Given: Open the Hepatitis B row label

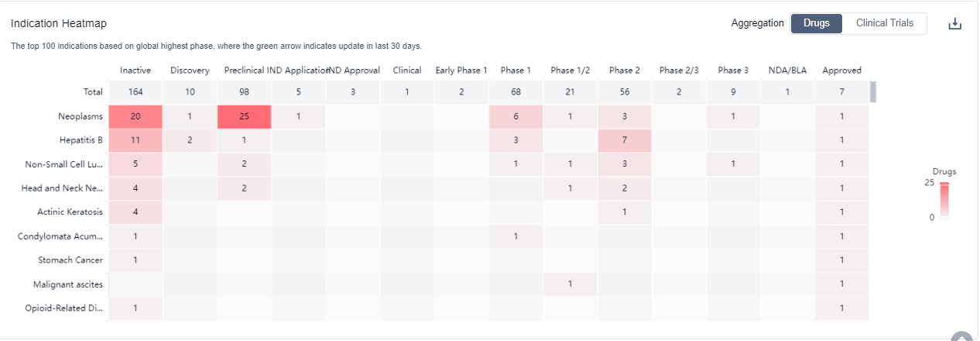Looking at the screenshot, I should coord(81,140).
